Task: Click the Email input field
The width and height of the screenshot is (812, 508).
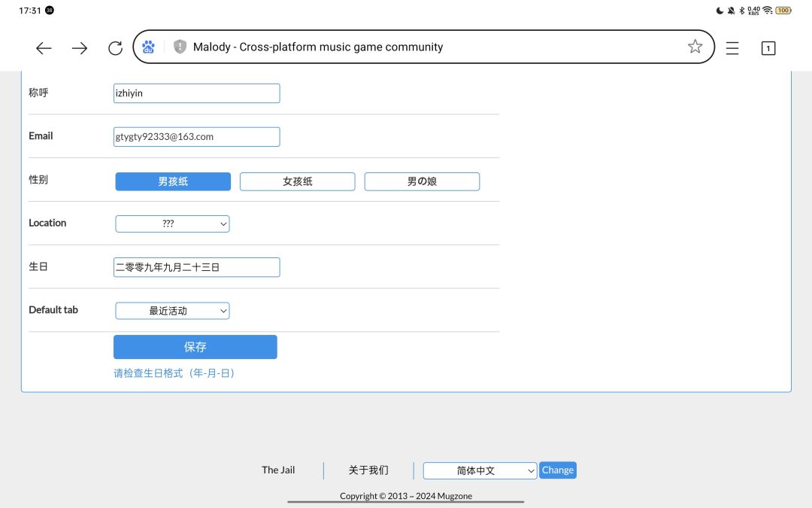Action: (x=197, y=137)
